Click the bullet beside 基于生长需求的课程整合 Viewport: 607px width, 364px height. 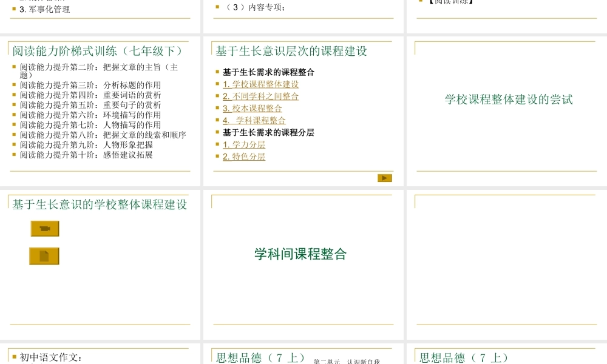pos(217,72)
